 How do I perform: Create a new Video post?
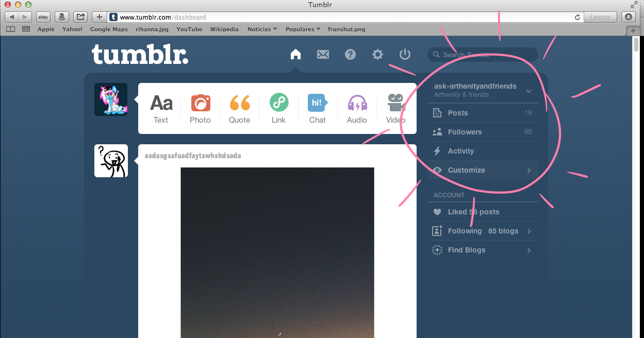[396, 108]
